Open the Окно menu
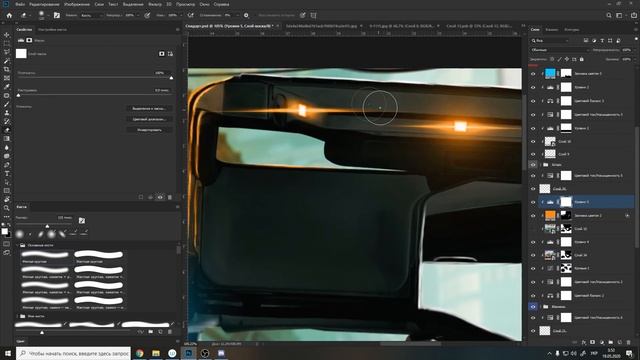This screenshot has width=640, height=360. pyautogui.click(x=204, y=4)
